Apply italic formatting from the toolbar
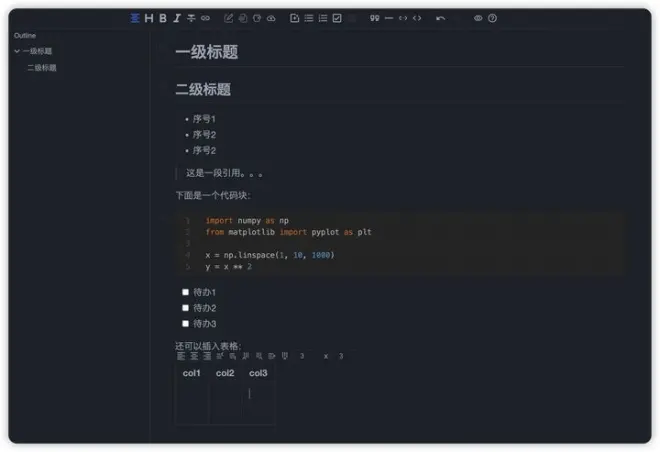 point(177,18)
